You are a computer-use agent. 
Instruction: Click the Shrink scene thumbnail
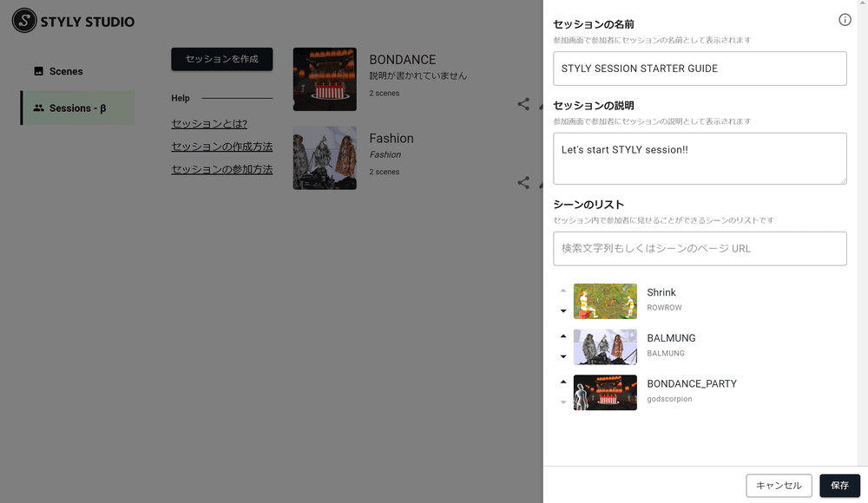click(605, 301)
